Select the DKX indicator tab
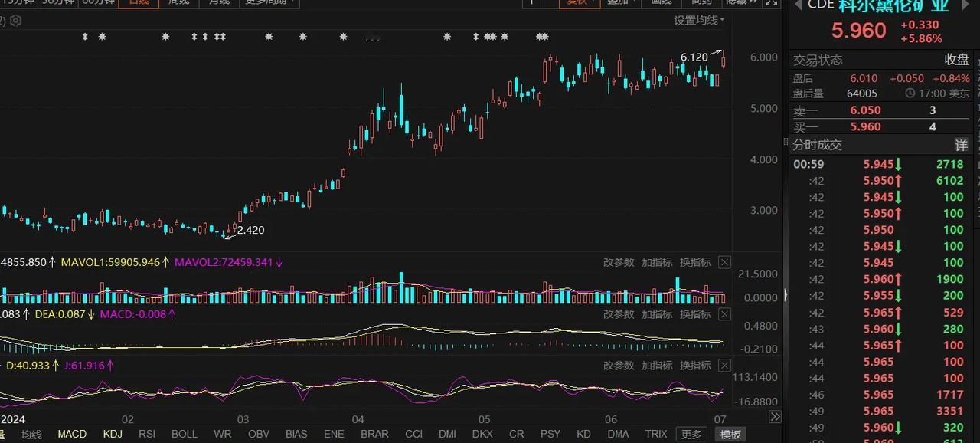The height and width of the screenshot is (443, 980). coord(482,435)
